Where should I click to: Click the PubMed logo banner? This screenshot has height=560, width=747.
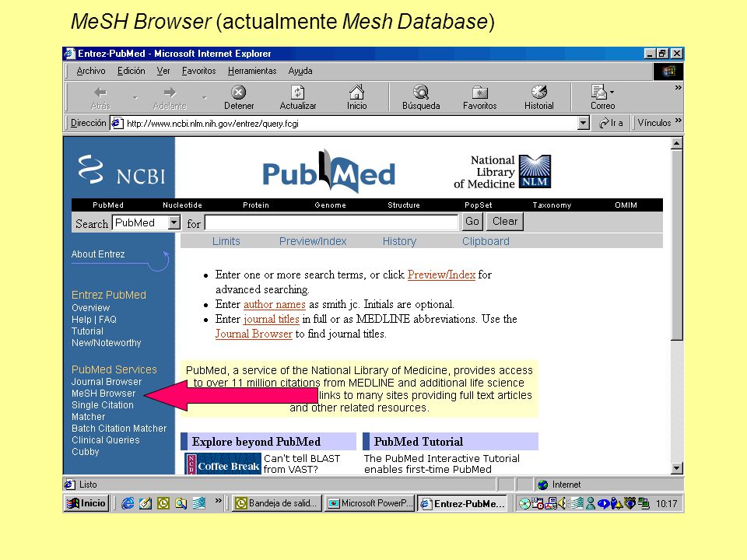[328, 171]
